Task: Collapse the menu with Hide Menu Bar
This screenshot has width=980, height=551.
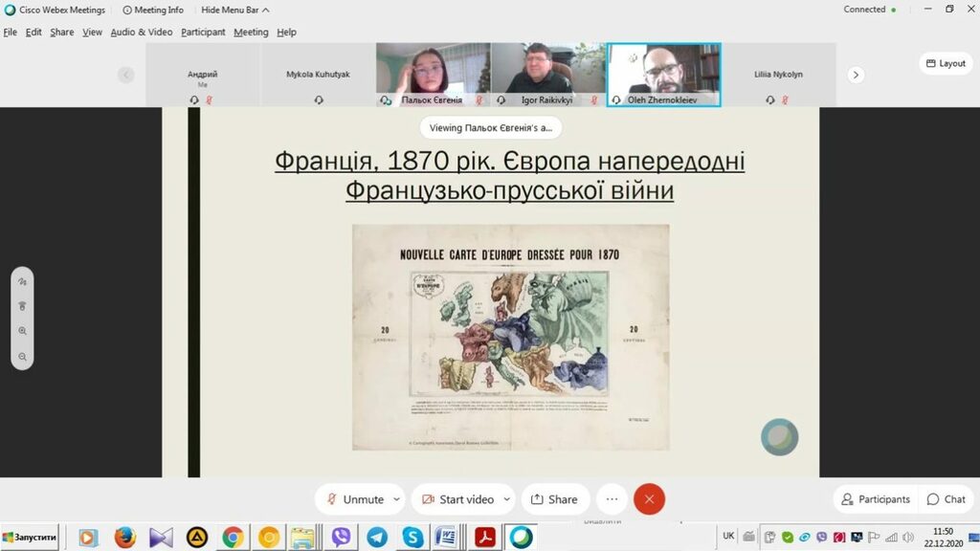Action: (234, 10)
